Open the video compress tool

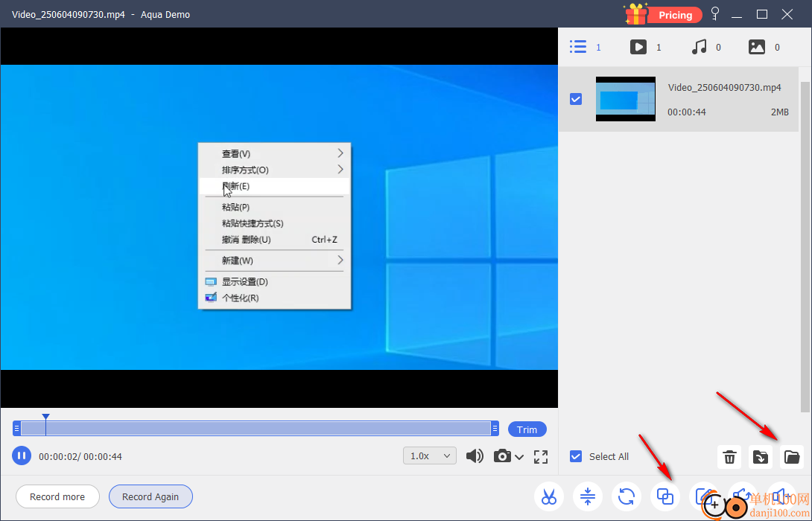point(588,496)
